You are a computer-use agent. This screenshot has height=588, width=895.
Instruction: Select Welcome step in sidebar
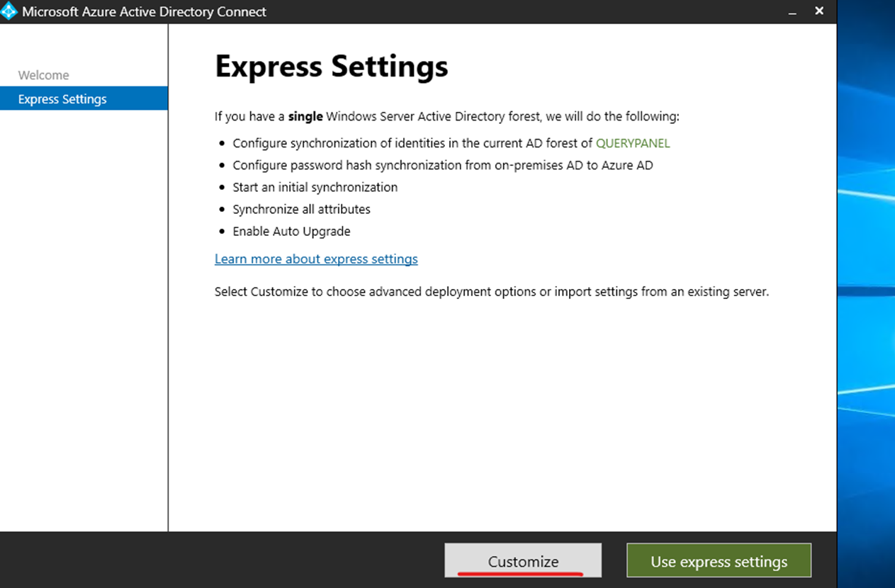pyautogui.click(x=43, y=75)
